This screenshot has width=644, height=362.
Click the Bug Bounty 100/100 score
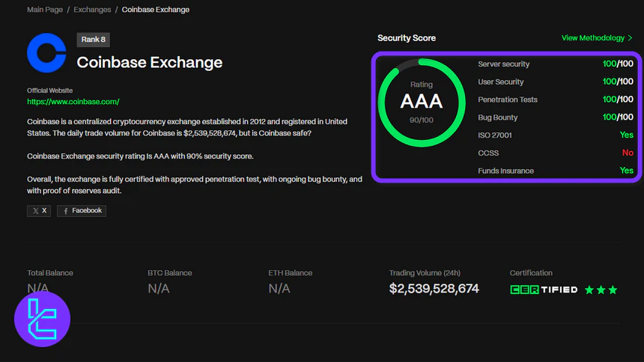click(x=618, y=117)
